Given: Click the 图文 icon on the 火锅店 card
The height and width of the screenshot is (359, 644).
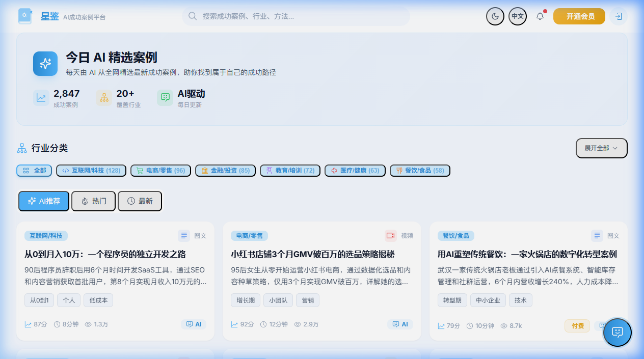Looking at the screenshot, I should pyautogui.click(x=597, y=236).
